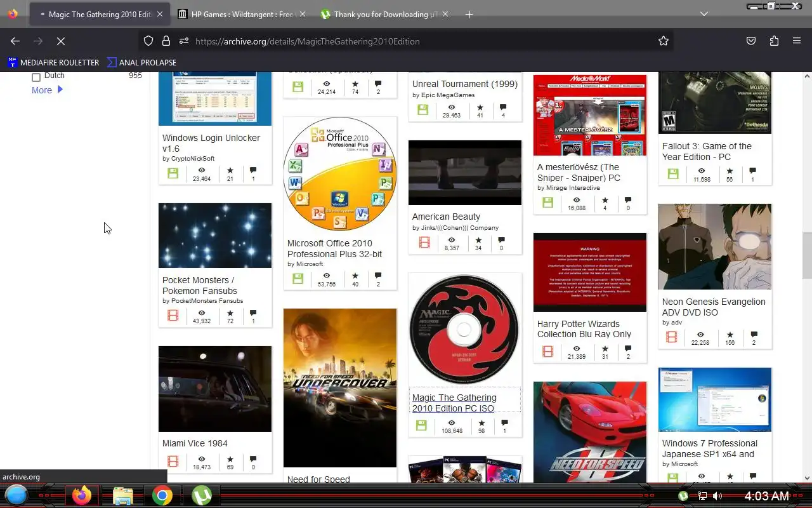Switch to Thank you for Downloading tab

[384, 14]
